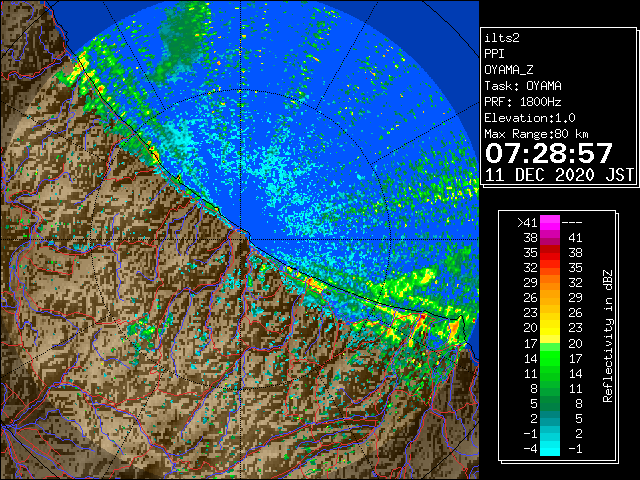Click the yellow 20 dBZ legend color

[550, 328]
